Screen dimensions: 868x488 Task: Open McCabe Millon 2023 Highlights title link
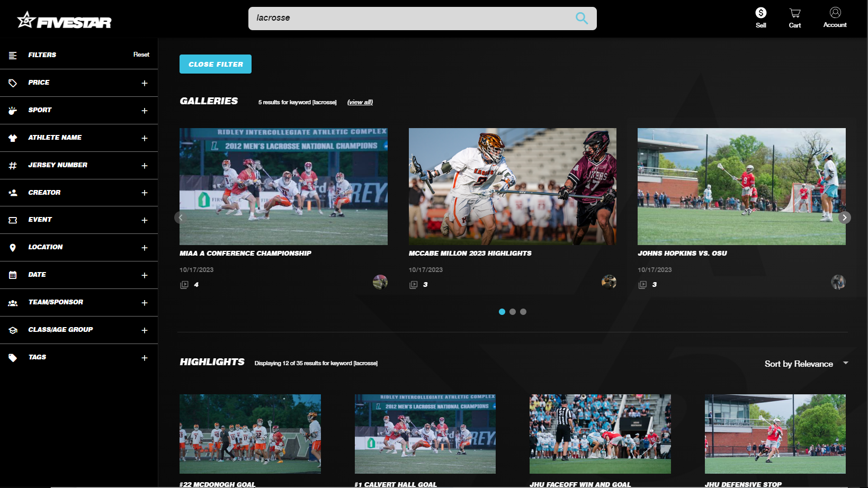[470, 254]
